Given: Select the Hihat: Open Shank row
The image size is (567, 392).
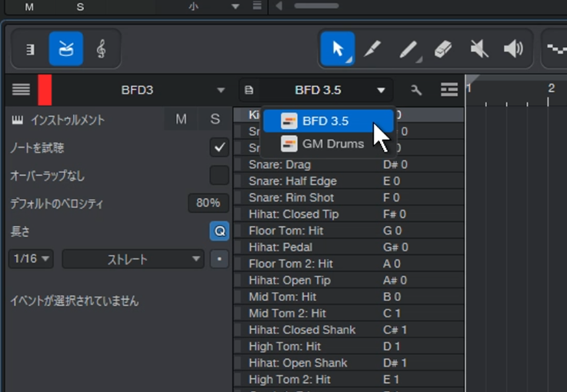Looking at the screenshot, I should pos(349,363).
